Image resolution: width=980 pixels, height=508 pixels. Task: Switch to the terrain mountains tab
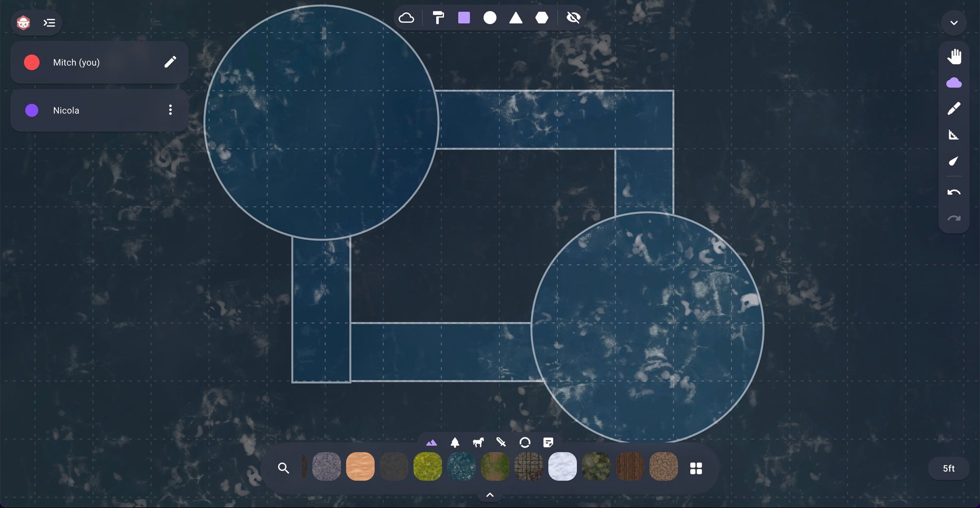431,442
